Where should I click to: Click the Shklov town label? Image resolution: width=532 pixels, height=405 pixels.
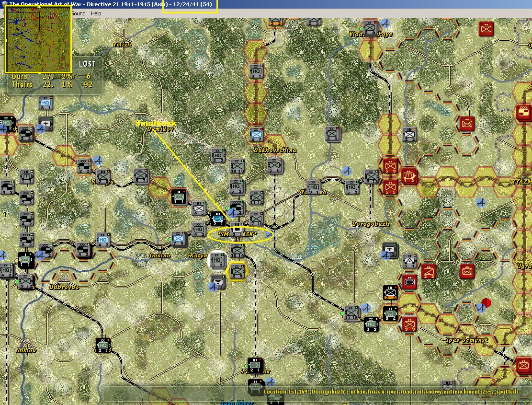(x=26, y=350)
